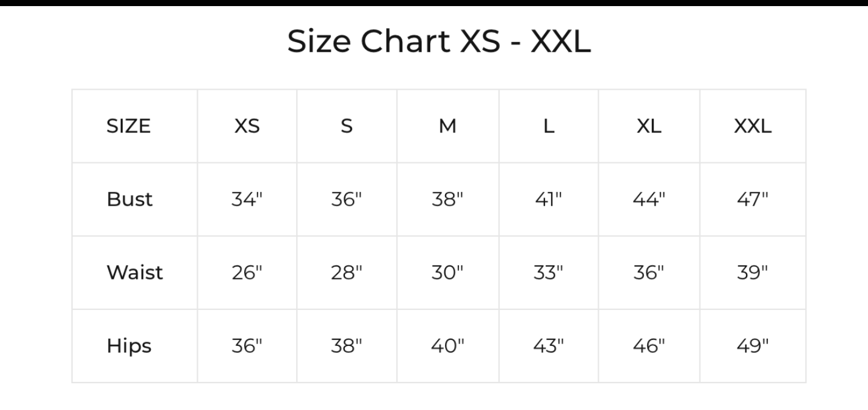Select the XXL column header
This screenshot has width=868, height=410.
coord(753,126)
